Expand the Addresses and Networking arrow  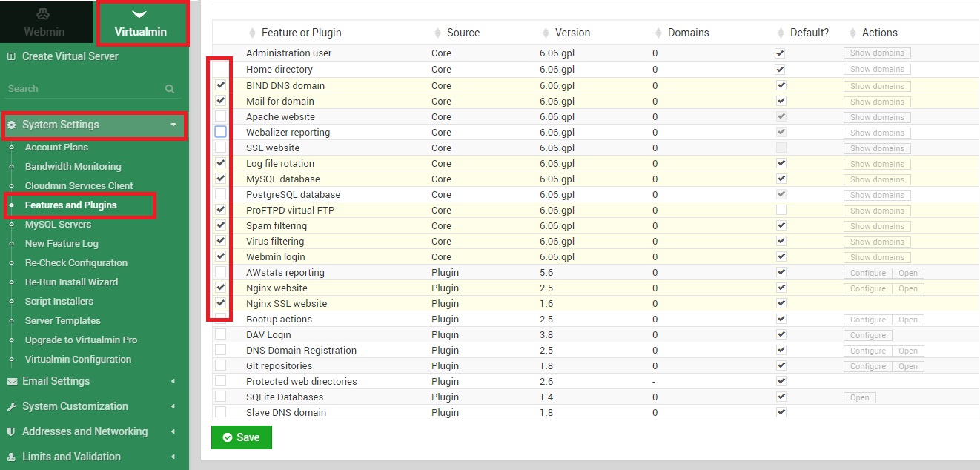click(173, 432)
